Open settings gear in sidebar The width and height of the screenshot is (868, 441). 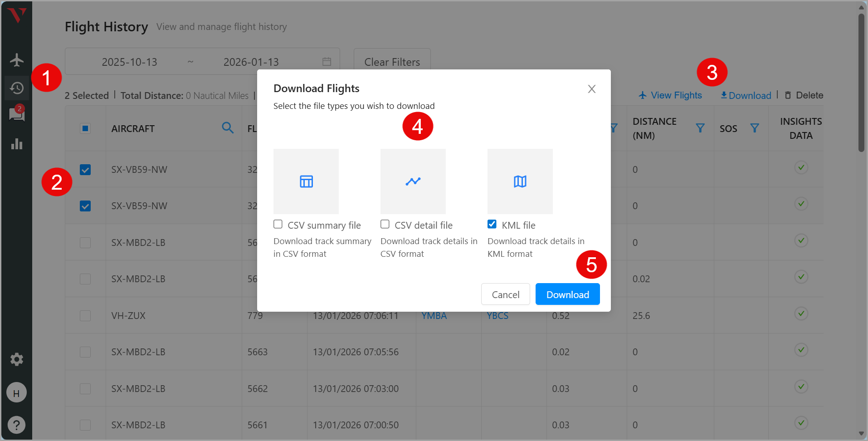point(17,359)
